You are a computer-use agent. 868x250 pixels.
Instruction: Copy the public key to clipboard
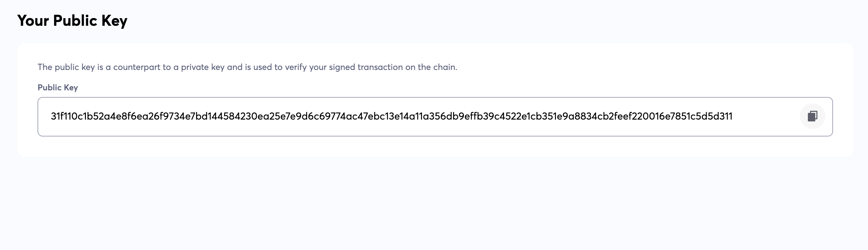812,116
